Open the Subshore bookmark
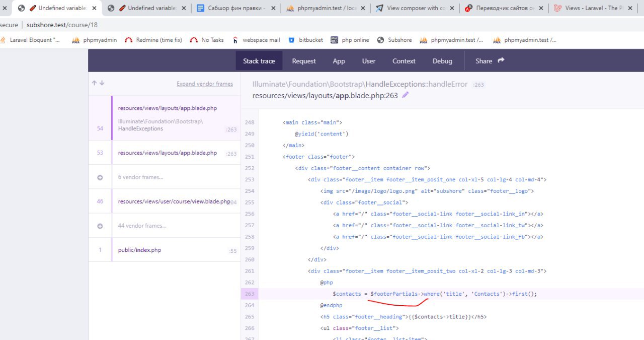644x340 pixels. click(x=394, y=40)
